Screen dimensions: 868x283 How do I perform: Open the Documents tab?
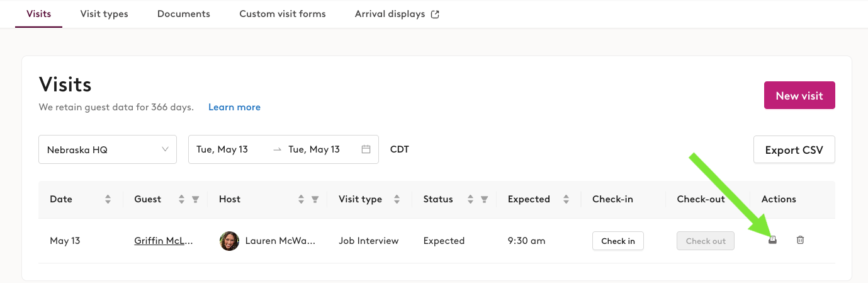pos(184,14)
